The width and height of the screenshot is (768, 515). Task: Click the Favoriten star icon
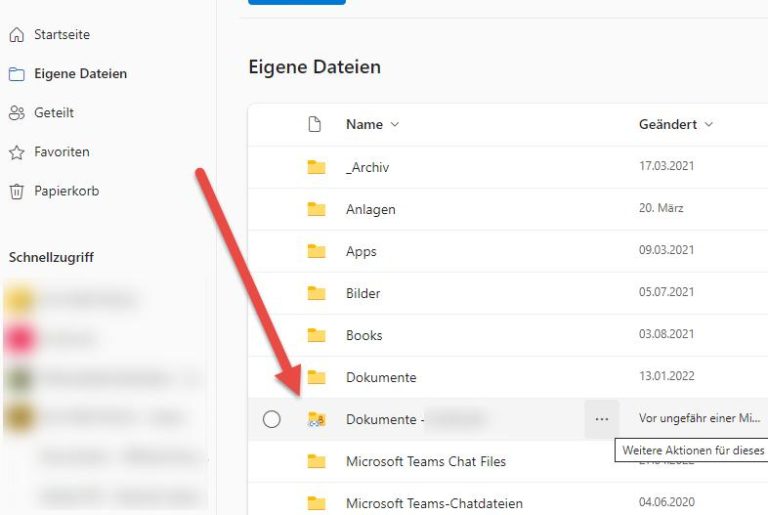tap(17, 152)
